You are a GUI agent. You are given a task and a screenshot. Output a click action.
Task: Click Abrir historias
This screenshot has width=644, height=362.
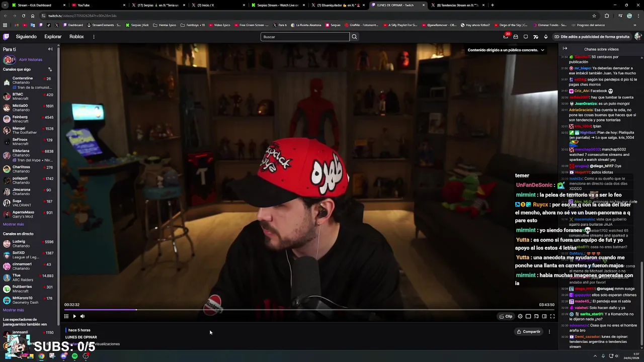(30, 60)
